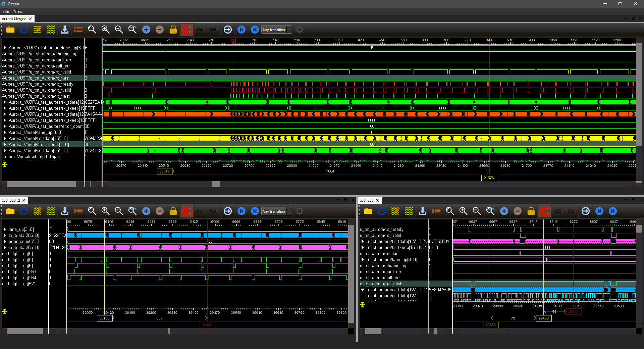644x349 pixels.
Task: Click the orange list icon in cu0_dg0 toolbar
Action: point(436,211)
